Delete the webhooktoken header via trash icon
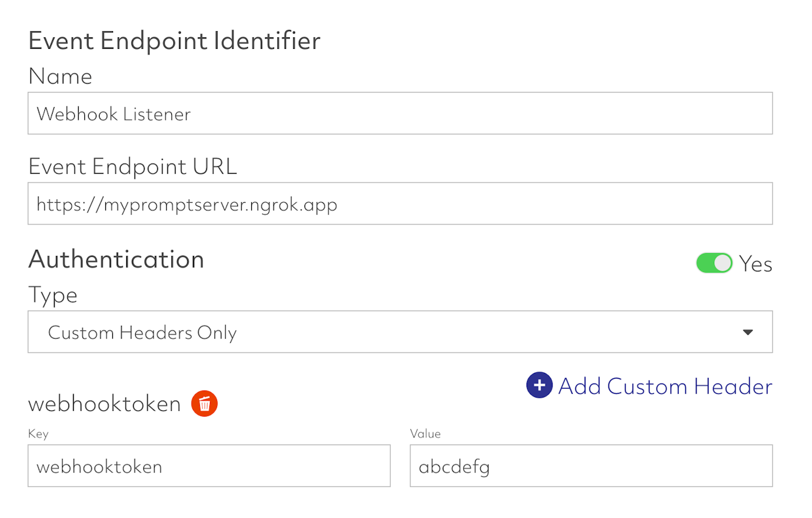812x518 pixels. 204,404
